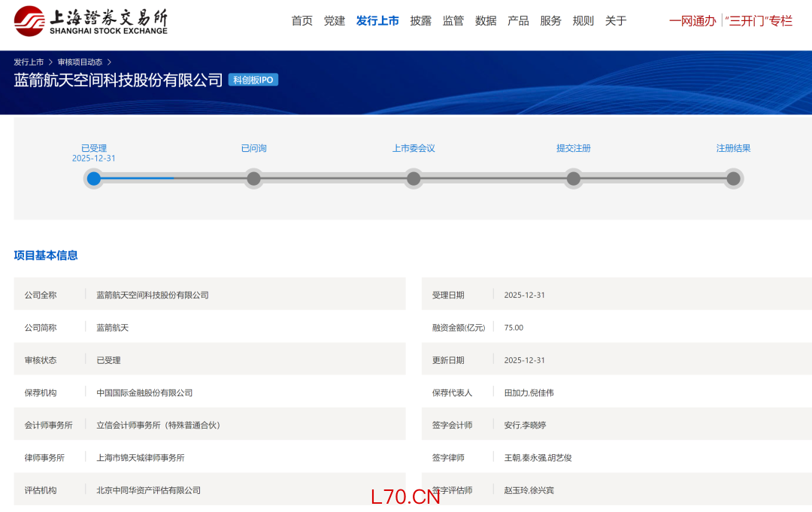Select the 注册结果 stage label

733,148
